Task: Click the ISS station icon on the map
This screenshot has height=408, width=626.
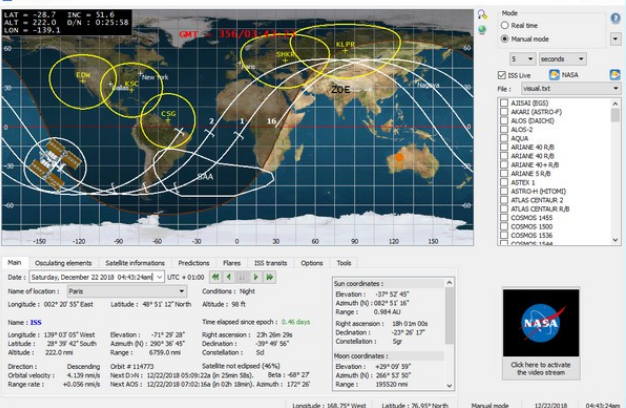Action: 48,163
